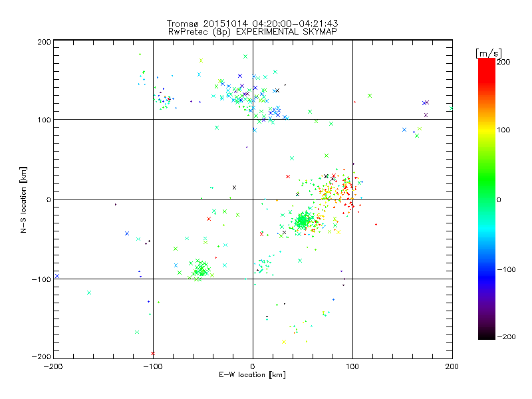Click the y-axis tick label '200'
Viewport: 532px width, 399px height.
click(x=44, y=42)
